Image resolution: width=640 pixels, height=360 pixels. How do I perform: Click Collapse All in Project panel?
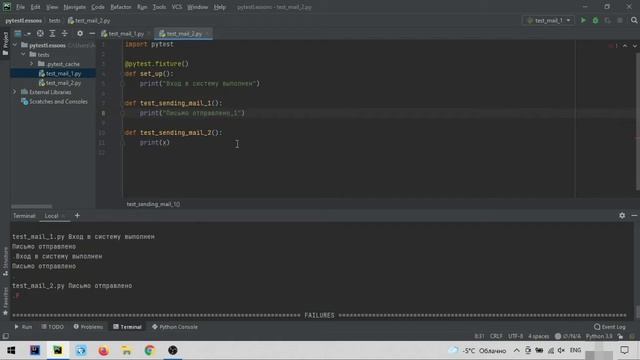click(64, 33)
